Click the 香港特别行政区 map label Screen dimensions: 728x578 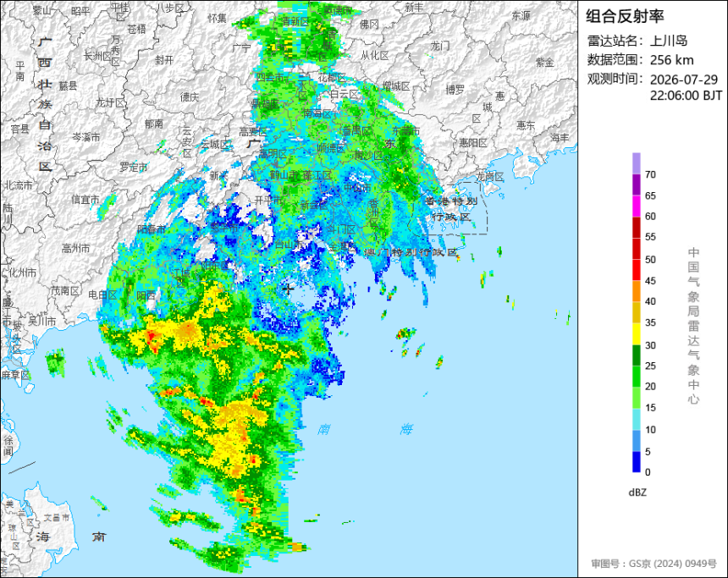coord(451,209)
